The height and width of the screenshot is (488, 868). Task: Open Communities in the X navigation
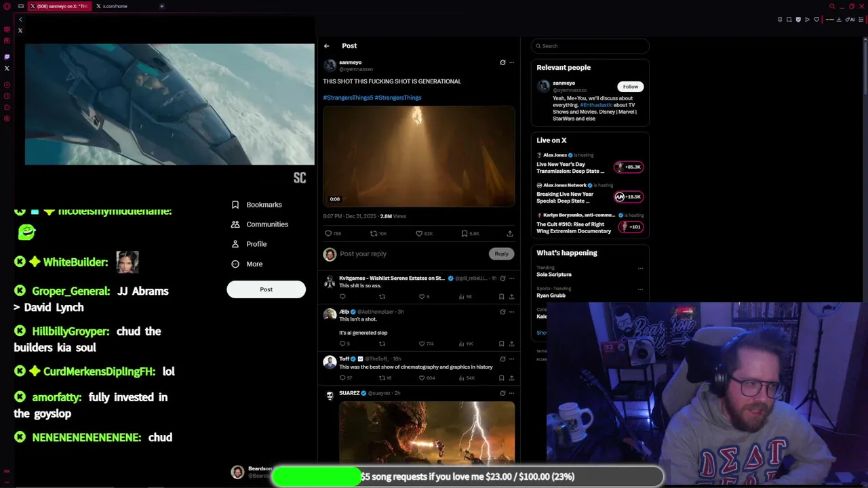coord(260,224)
